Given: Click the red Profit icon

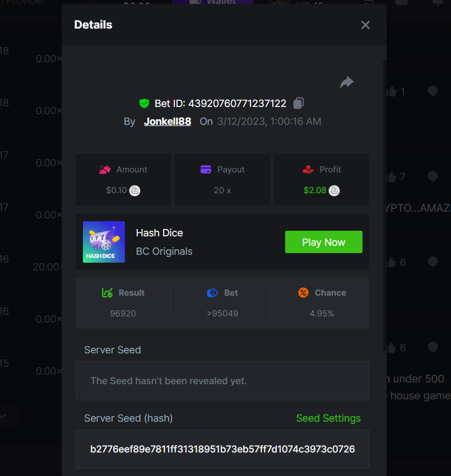Looking at the screenshot, I should tap(308, 169).
